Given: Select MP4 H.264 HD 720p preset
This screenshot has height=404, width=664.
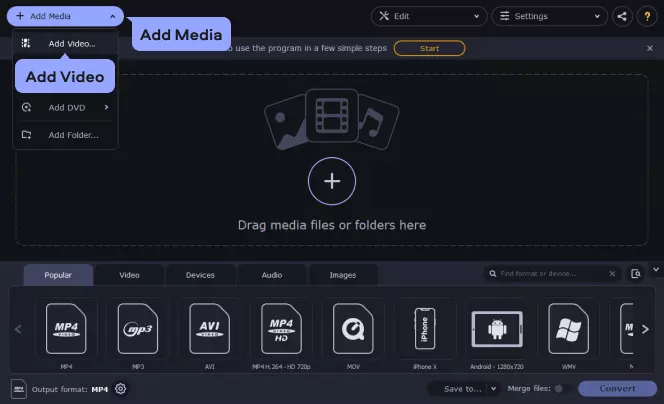Looking at the screenshot, I should point(281,329).
